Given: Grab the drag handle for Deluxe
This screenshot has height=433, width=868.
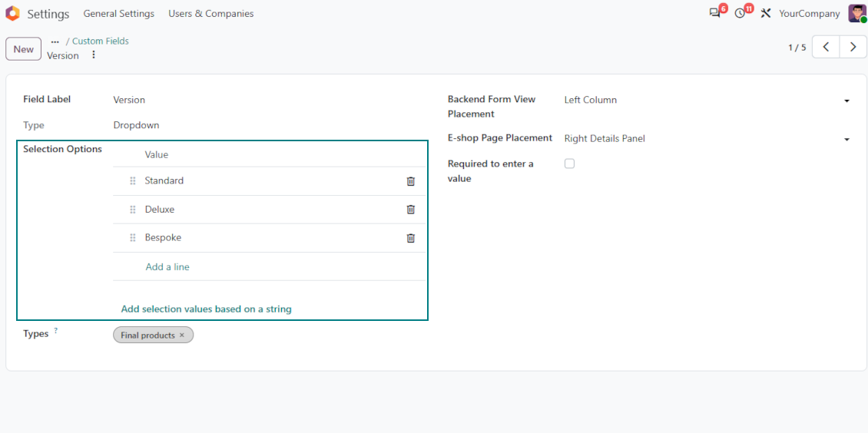Looking at the screenshot, I should click(133, 210).
